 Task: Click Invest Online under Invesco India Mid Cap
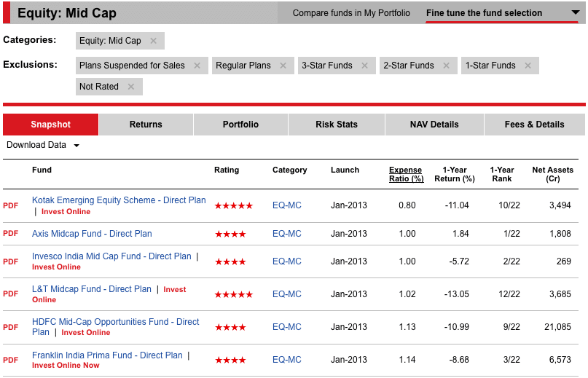(x=56, y=267)
